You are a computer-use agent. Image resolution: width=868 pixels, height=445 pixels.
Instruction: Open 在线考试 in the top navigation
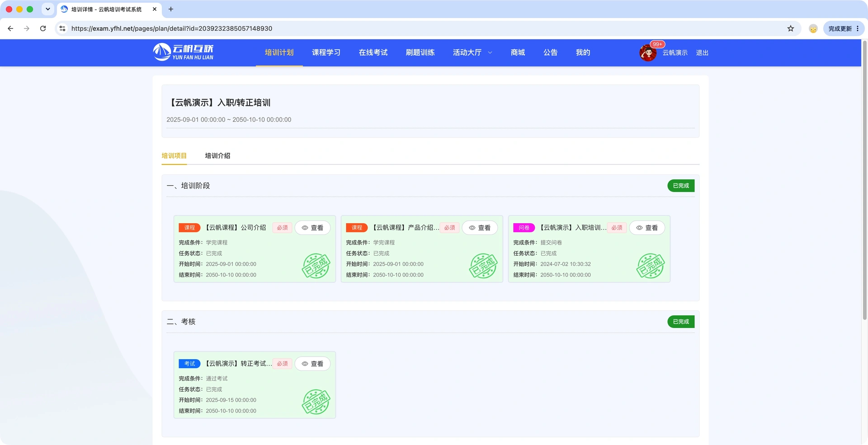(373, 52)
